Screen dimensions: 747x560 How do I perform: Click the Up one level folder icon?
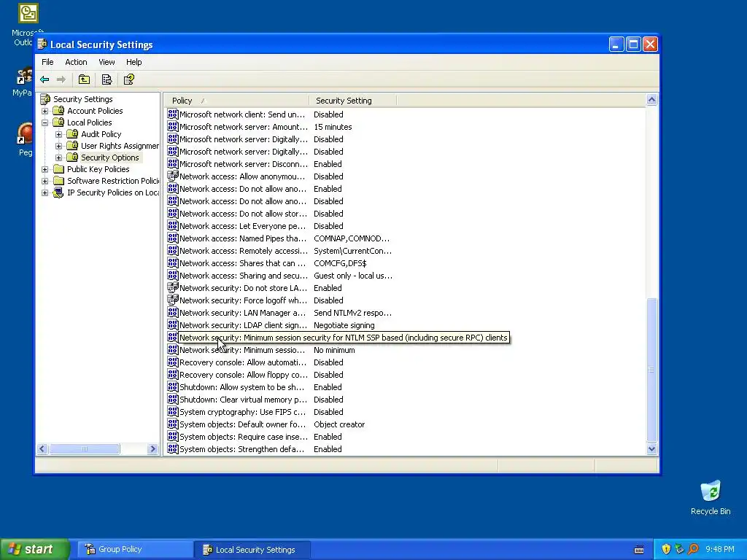coord(85,79)
